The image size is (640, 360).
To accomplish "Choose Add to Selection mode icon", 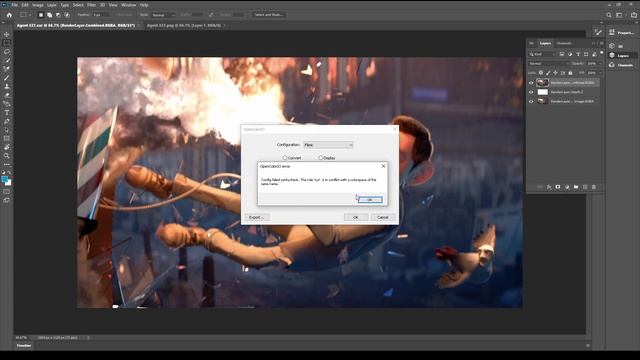I will pyautogui.click(x=49, y=15).
